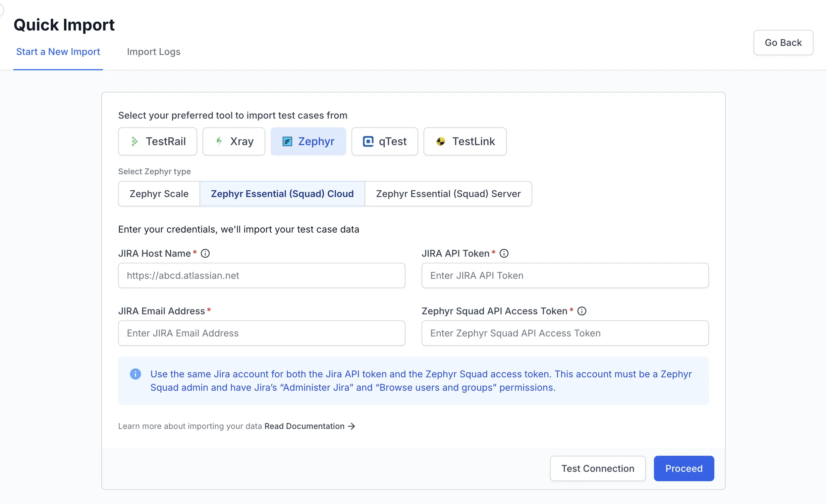Select Zephyr Essential (Squad) Cloud type
827x504 pixels.
pos(282,194)
